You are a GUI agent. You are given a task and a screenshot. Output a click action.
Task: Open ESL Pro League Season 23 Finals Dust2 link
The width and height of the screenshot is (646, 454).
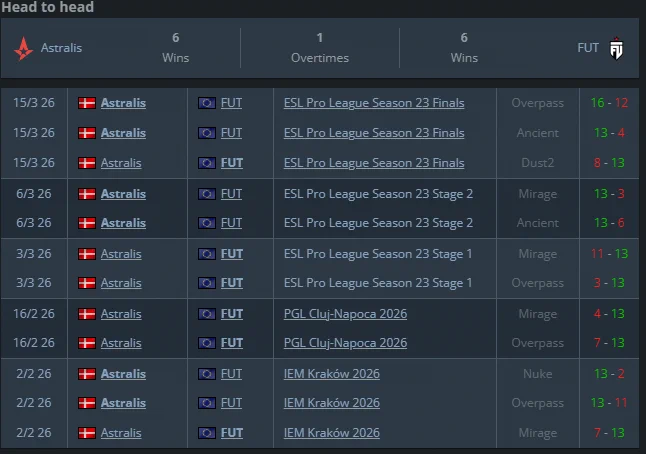pyautogui.click(x=374, y=163)
